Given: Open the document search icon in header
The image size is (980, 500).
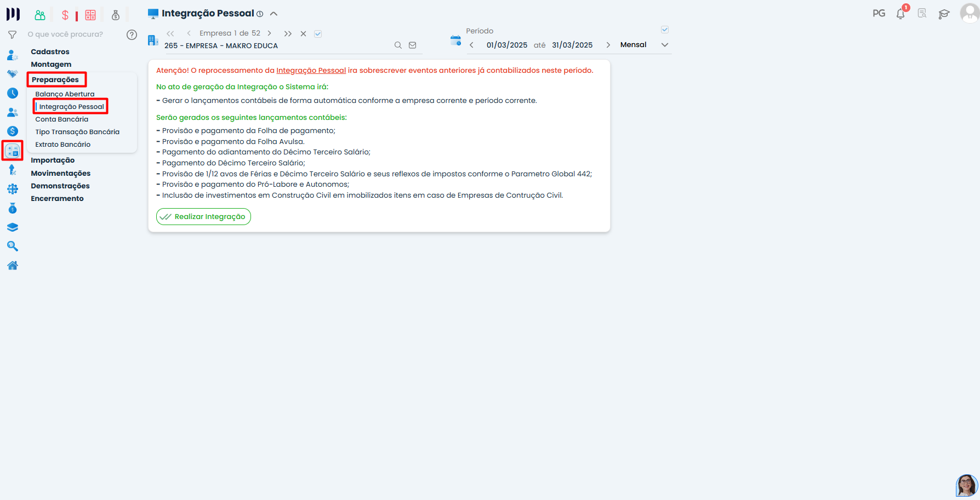Looking at the screenshot, I should tap(922, 14).
